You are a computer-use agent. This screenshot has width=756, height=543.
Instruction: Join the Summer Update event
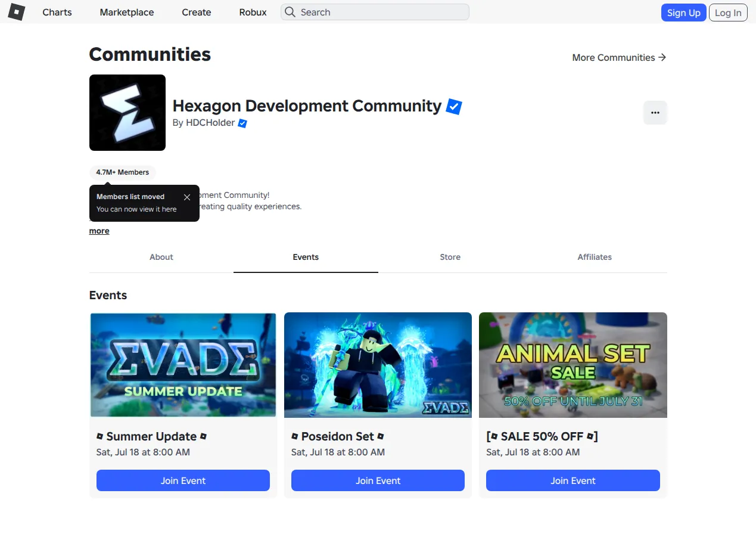pyautogui.click(x=183, y=480)
